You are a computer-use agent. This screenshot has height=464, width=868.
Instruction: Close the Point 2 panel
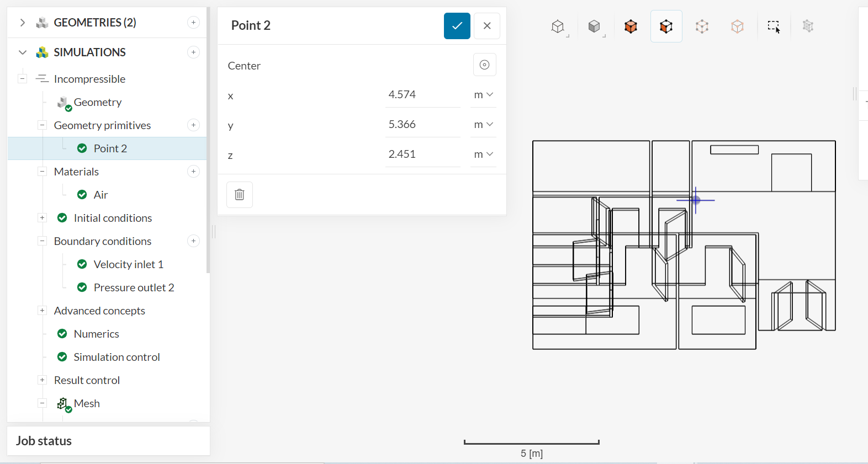(x=486, y=26)
